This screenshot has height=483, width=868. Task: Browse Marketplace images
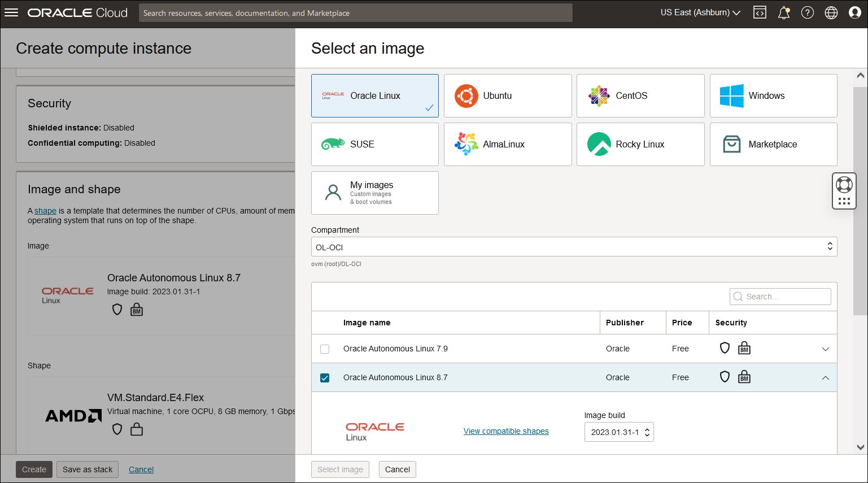pos(773,144)
